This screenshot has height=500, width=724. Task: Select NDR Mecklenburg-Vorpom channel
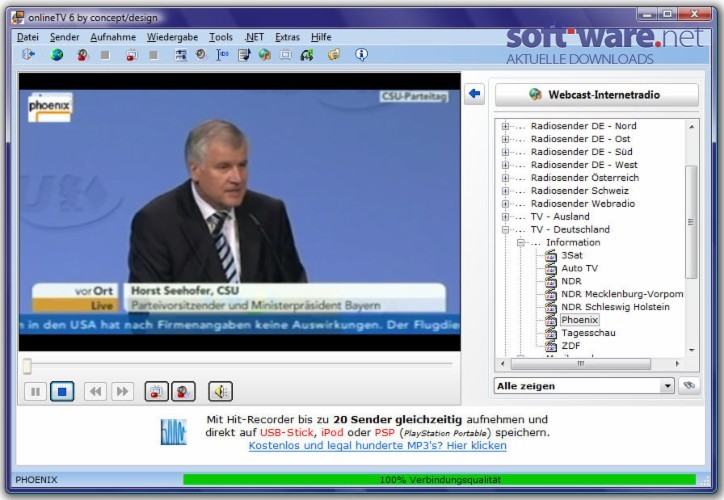point(622,294)
